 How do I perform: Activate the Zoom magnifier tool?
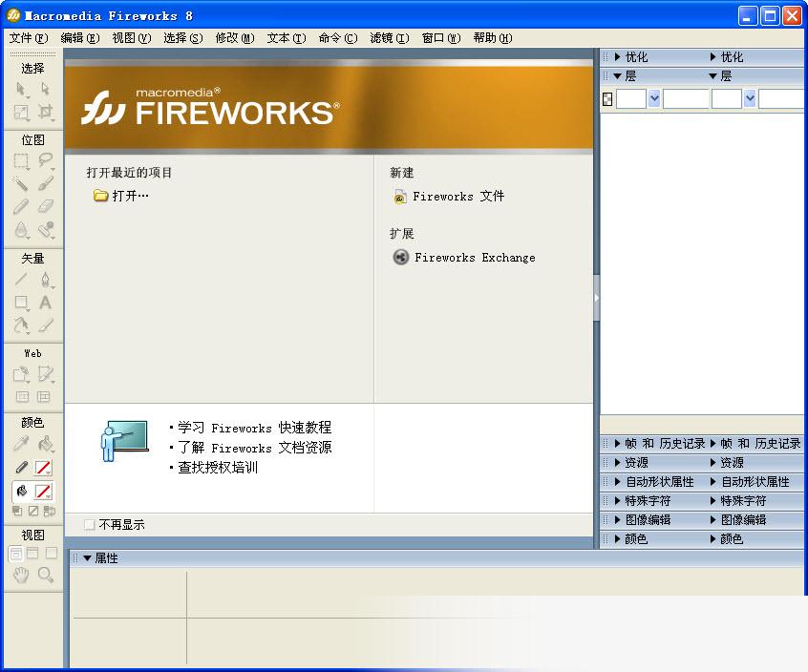[x=45, y=575]
